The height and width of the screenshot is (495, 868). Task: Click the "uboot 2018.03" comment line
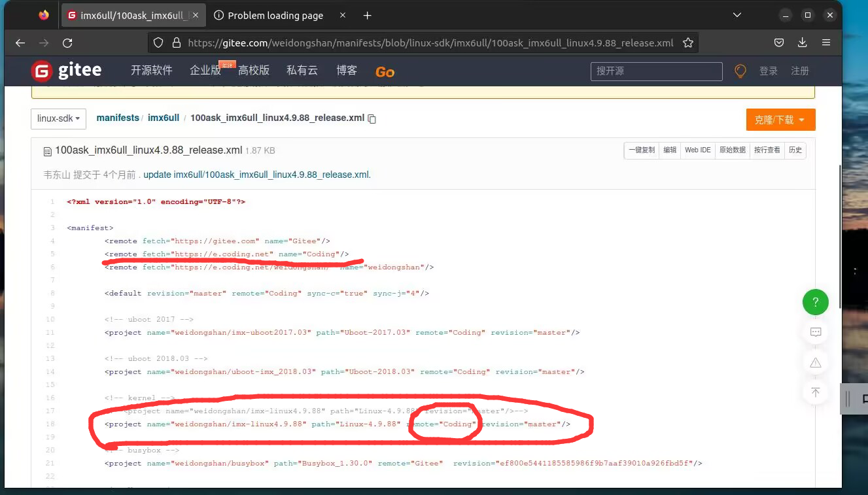156,358
